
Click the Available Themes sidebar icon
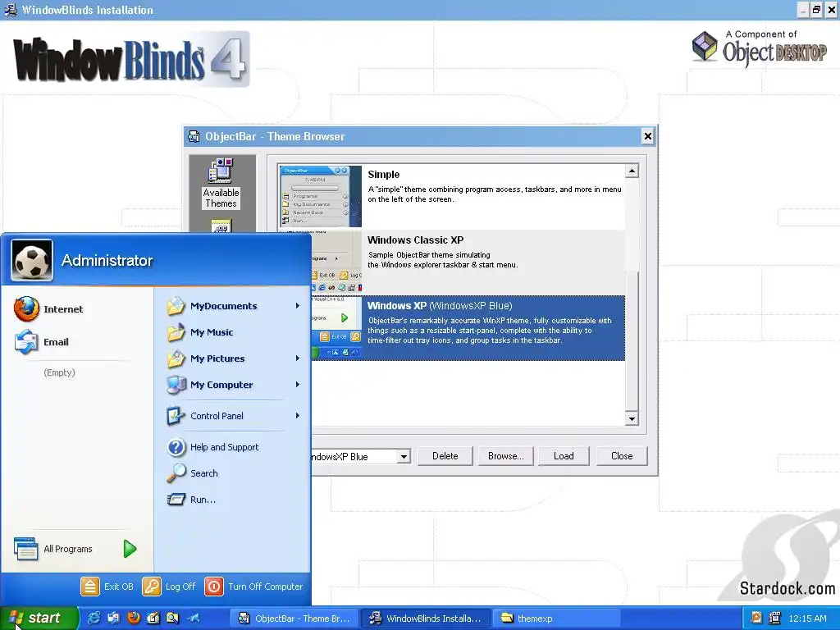[x=221, y=183]
